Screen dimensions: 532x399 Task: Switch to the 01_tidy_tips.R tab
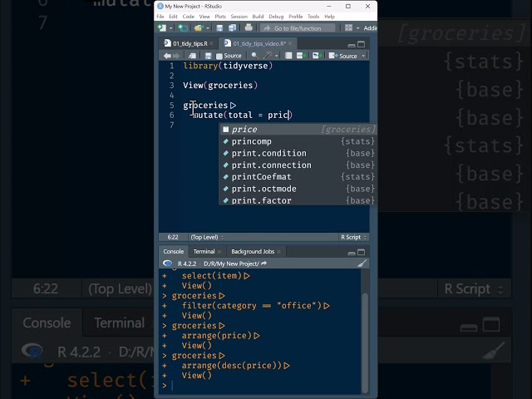tap(190, 43)
